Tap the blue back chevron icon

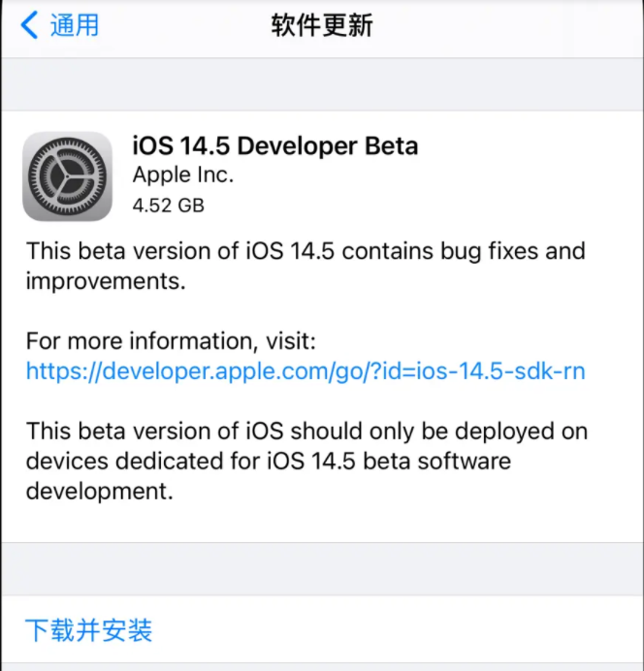[29, 25]
